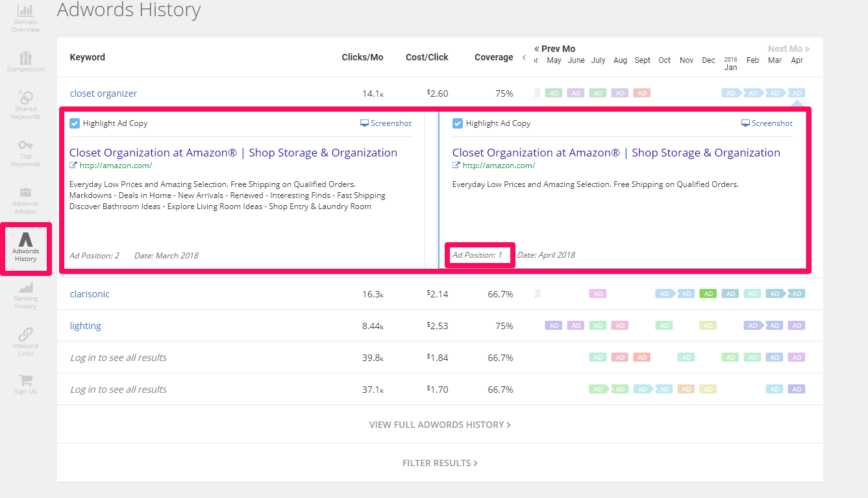Uncheck Highlight Ad Copy on the left panel

click(x=74, y=123)
